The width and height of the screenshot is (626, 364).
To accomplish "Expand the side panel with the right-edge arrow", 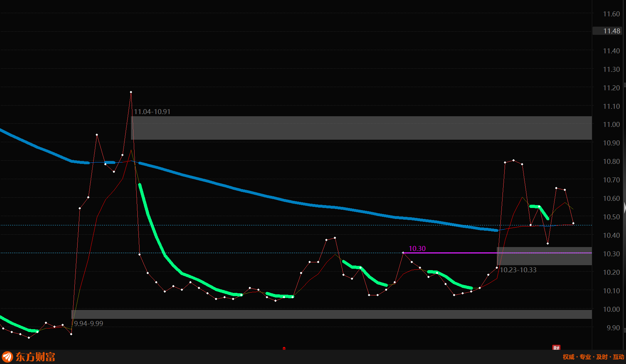I will pos(625,208).
